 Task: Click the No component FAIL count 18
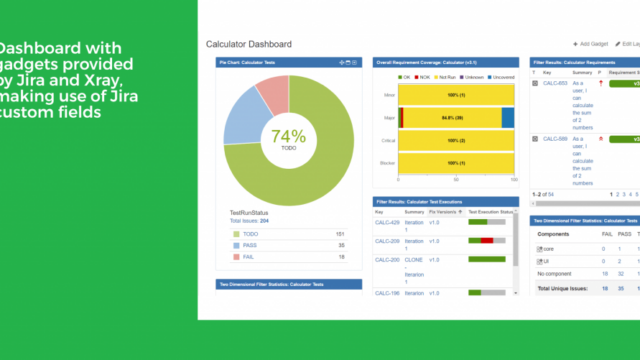coord(605,274)
